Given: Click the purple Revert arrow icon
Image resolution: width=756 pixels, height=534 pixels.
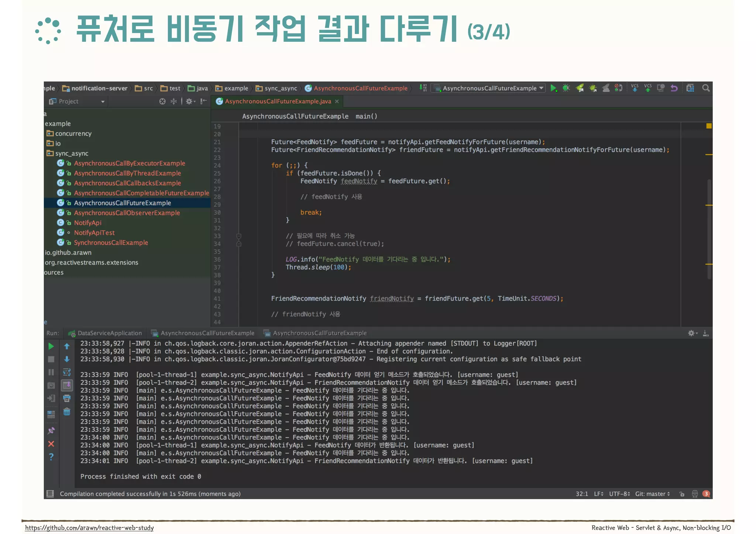Looking at the screenshot, I should click(x=674, y=88).
